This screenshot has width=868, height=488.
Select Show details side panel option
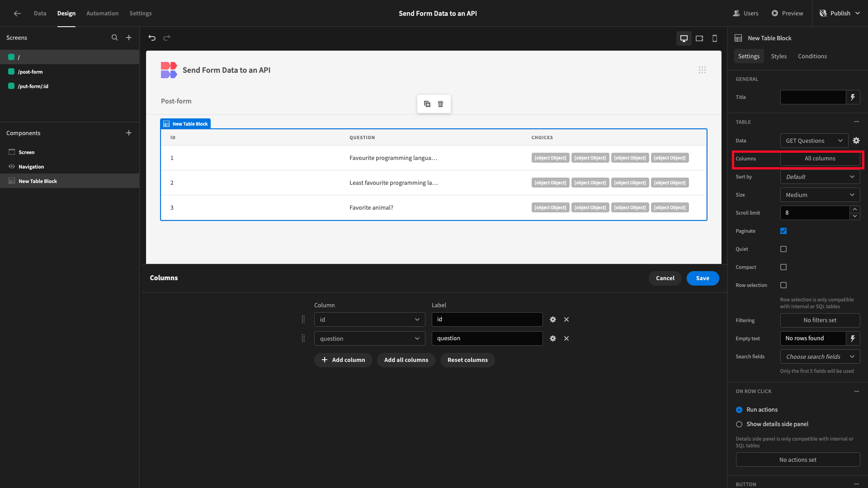[x=739, y=424]
